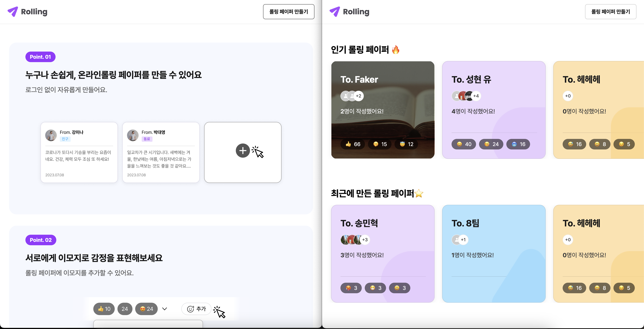Click the sweat-smile 16 badge on the popular 헤헤헤 card
The height and width of the screenshot is (329, 644).
click(575, 144)
